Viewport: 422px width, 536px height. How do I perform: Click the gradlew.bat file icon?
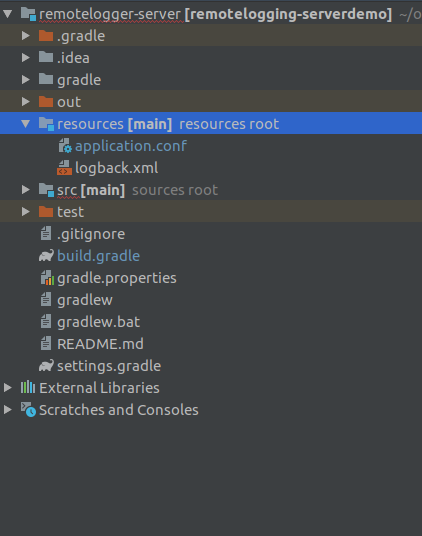[46, 322]
